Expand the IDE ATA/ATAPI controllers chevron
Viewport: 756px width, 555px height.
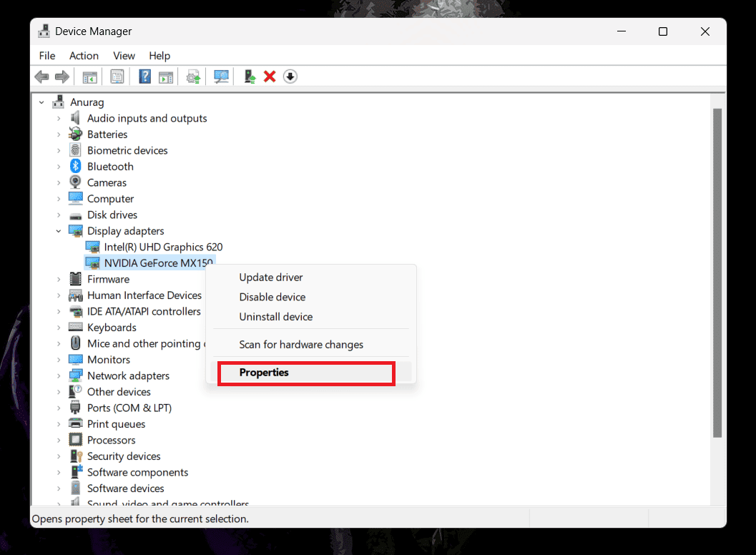click(x=59, y=312)
